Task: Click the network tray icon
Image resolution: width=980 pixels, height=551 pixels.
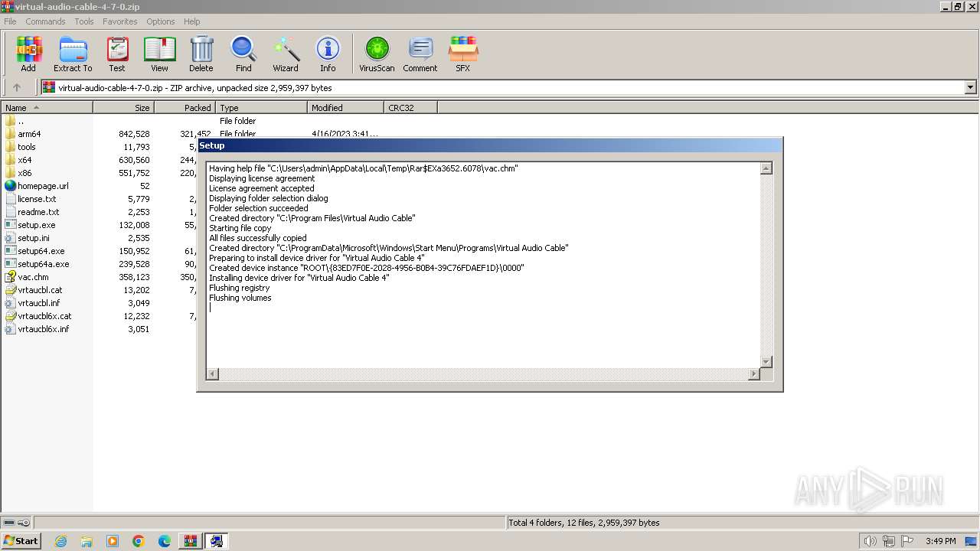Action: [x=888, y=541]
